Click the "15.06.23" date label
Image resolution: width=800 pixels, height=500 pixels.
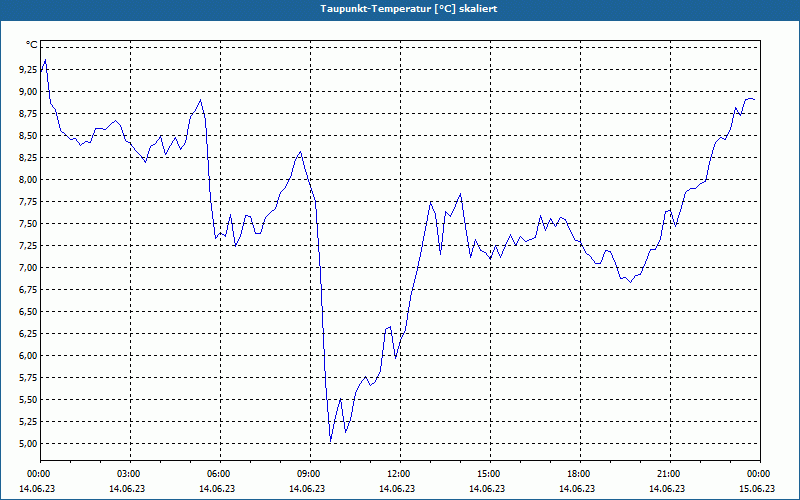(x=757, y=488)
